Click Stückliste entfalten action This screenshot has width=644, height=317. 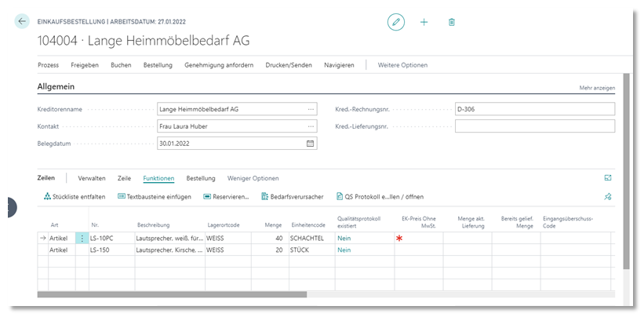pyautogui.click(x=75, y=197)
